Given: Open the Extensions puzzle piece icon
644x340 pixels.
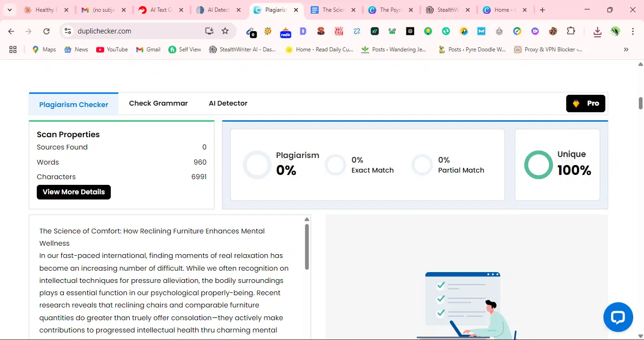Looking at the screenshot, I should tap(571, 31).
